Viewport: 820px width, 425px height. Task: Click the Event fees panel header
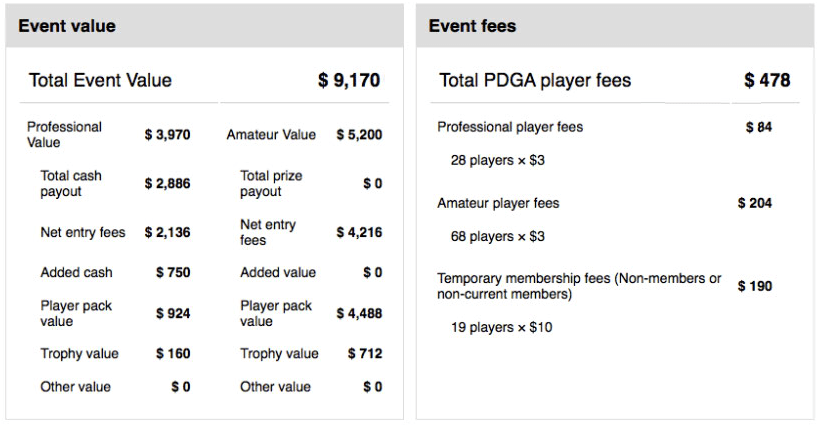point(472,26)
